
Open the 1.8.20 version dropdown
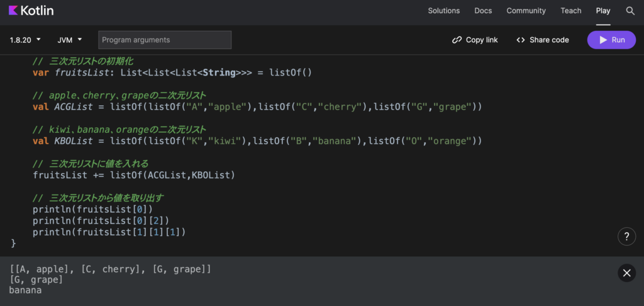25,40
